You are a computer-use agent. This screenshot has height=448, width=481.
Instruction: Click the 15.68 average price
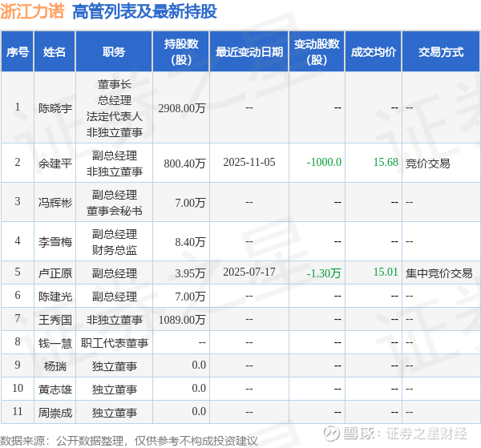(x=386, y=162)
